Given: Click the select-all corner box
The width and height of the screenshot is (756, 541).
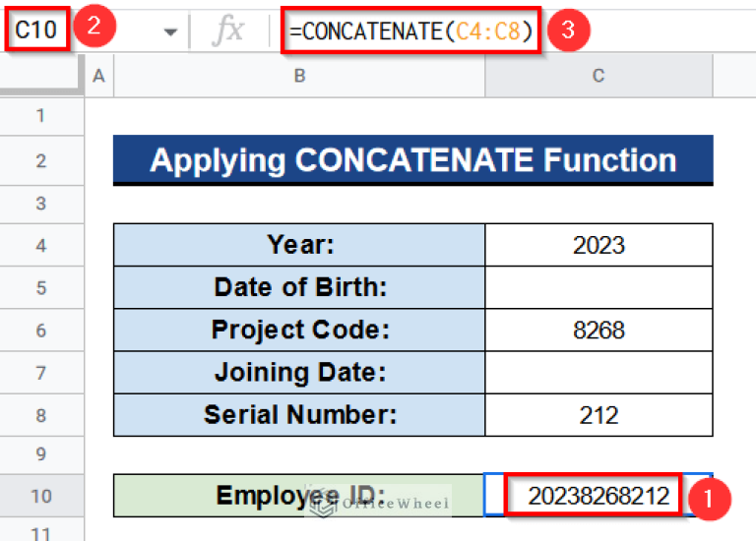Looking at the screenshot, I should (x=40, y=74).
